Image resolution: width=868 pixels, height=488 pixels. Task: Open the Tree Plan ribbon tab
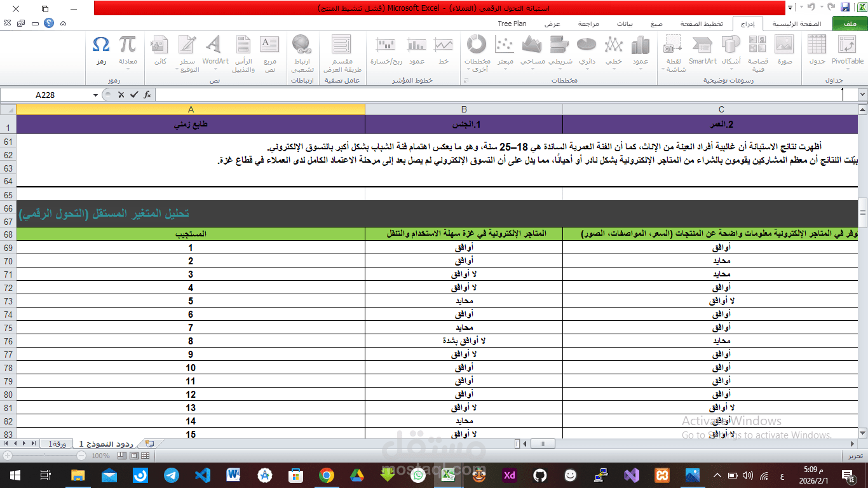tap(512, 24)
